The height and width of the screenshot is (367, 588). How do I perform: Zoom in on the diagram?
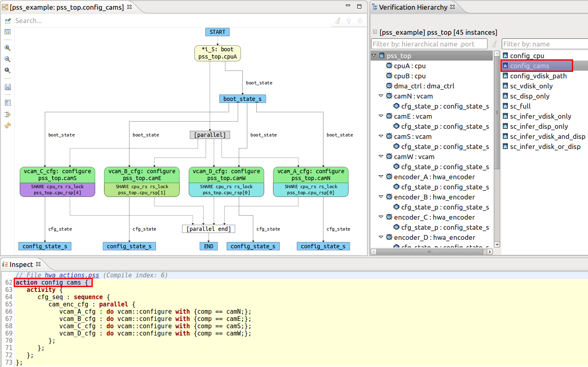8,48
